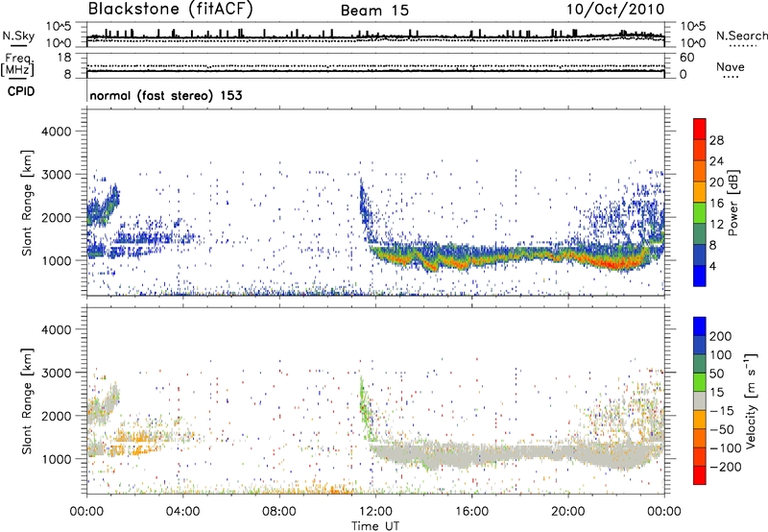
Task: Select the 'Power [dB]' colorbar title
Action: 733,203
